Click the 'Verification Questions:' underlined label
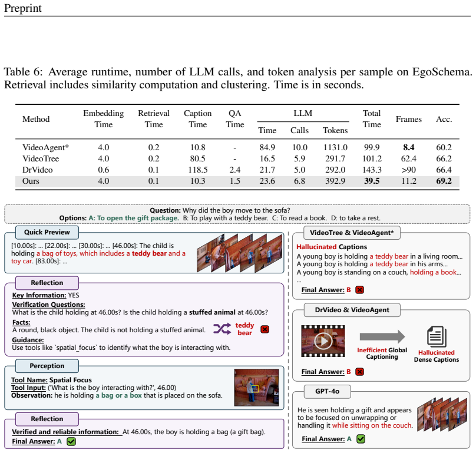This screenshot has width=476, height=453. coord(48,305)
